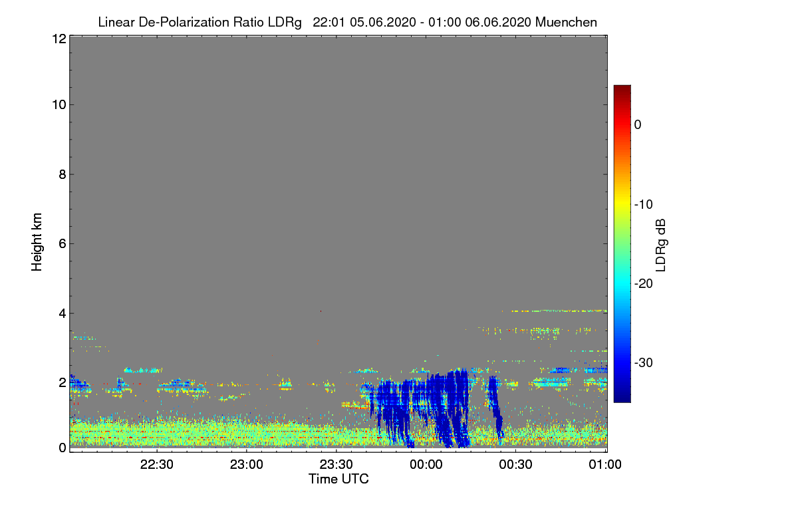This screenshot has width=798, height=532.
Task: Click the 'Time UTC' axis label
Action: [338, 479]
